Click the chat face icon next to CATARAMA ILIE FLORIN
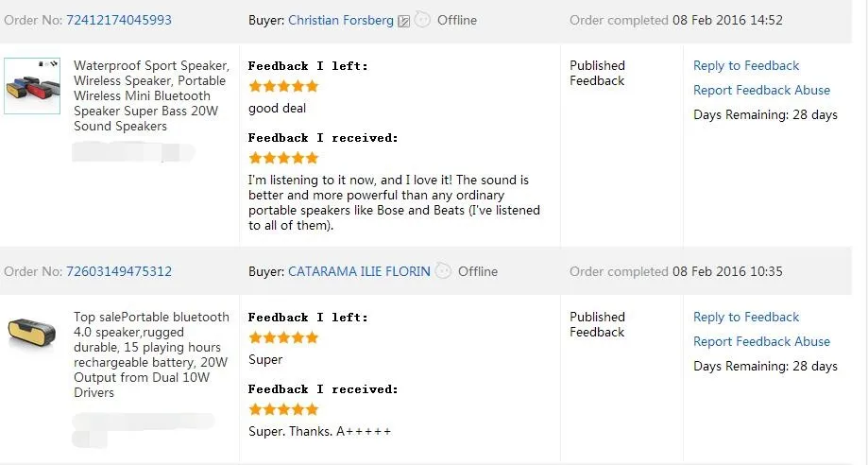This screenshot has width=868, height=465. (444, 271)
